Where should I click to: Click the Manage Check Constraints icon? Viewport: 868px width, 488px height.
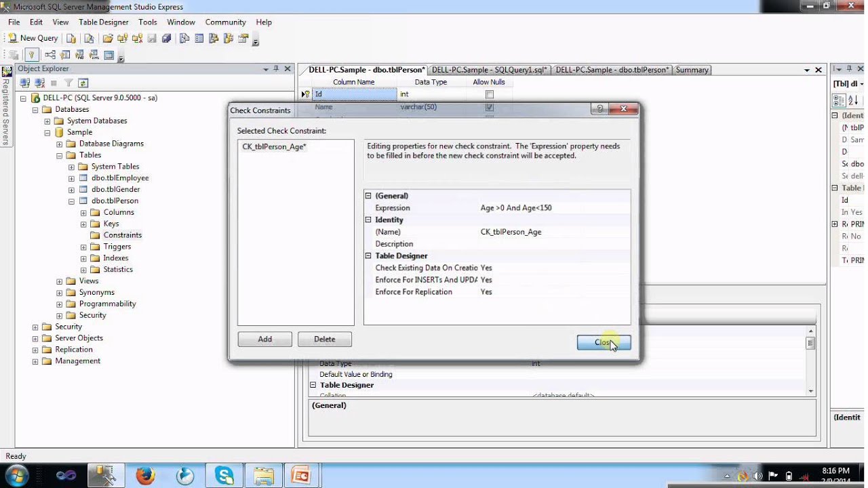coord(108,55)
